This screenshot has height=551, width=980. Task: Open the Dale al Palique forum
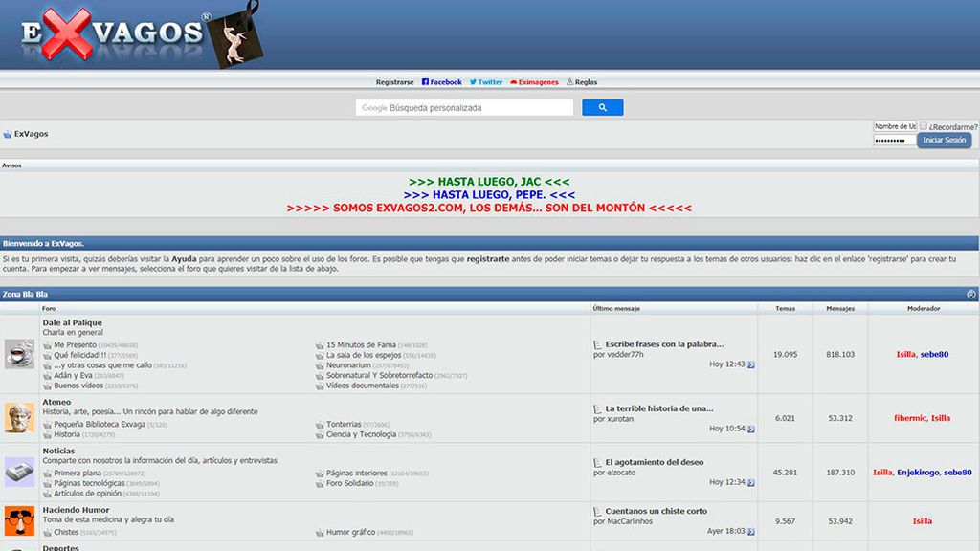coord(72,322)
